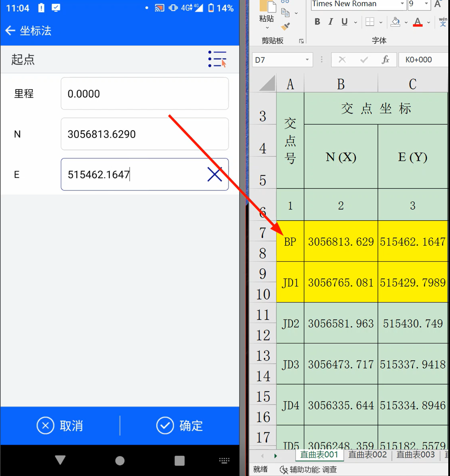450x476 pixels.
Task: Click the 粘贴 paste button in Excel
Action: click(267, 12)
